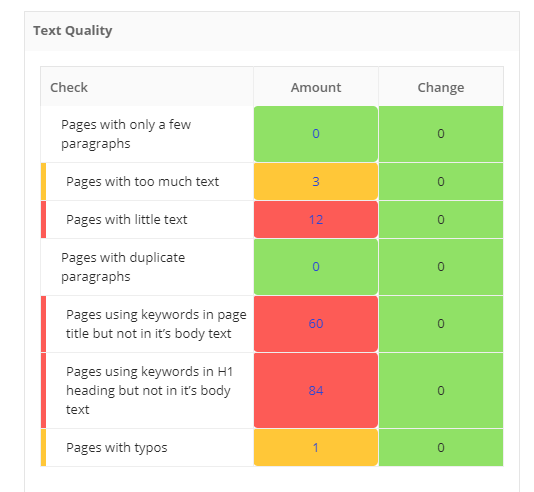Image resolution: width=534 pixels, height=492 pixels.
Task: Click the keywords in H1 heading check label
Action: tap(149, 391)
